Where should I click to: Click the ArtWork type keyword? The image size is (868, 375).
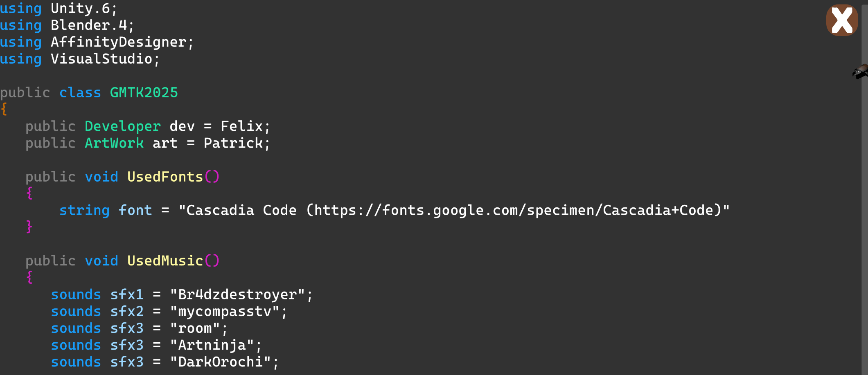pyautogui.click(x=114, y=143)
